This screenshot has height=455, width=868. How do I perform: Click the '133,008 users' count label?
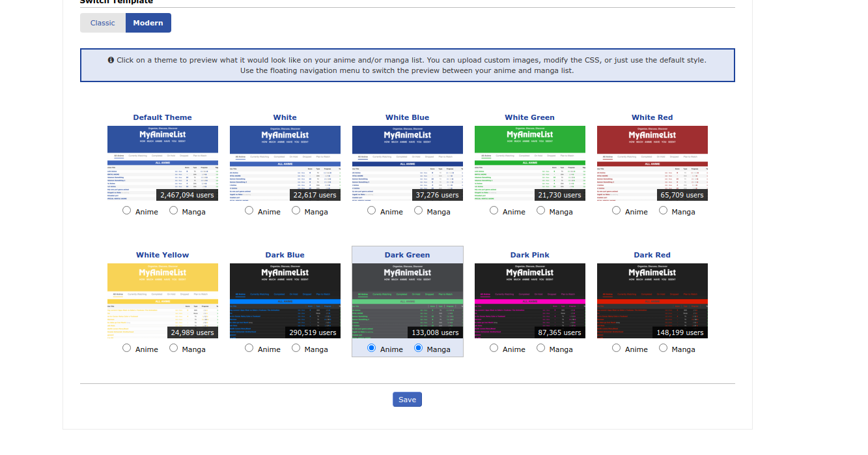click(435, 332)
